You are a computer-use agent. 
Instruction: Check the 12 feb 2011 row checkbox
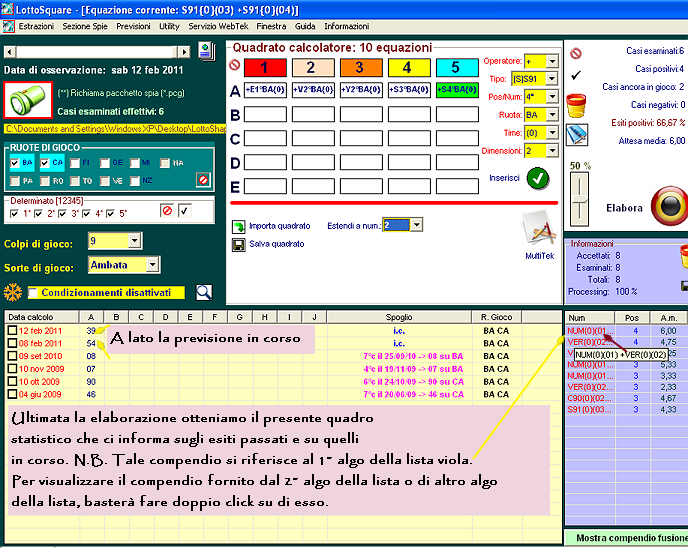[x=12, y=330]
